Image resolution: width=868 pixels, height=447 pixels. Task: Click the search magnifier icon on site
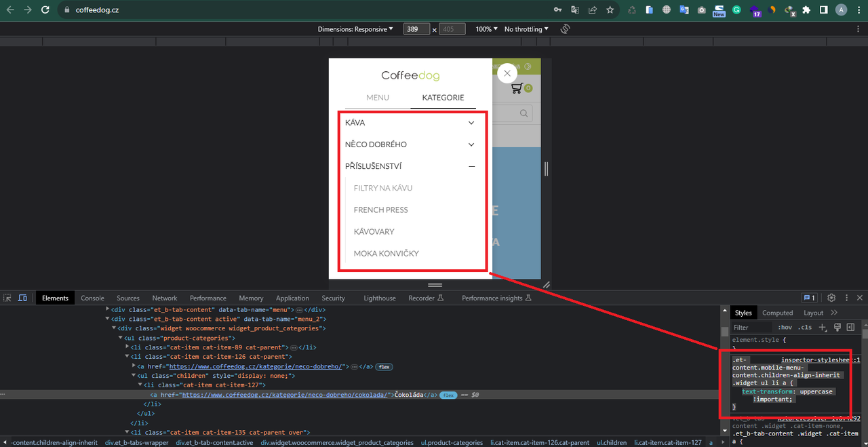pos(525,113)
